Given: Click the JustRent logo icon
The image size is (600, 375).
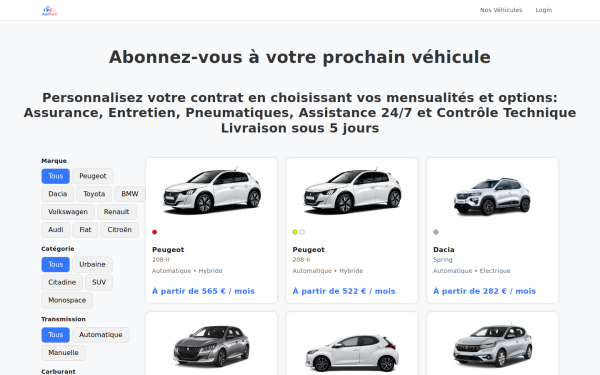Looking at the screenshot, I should 49,10.
